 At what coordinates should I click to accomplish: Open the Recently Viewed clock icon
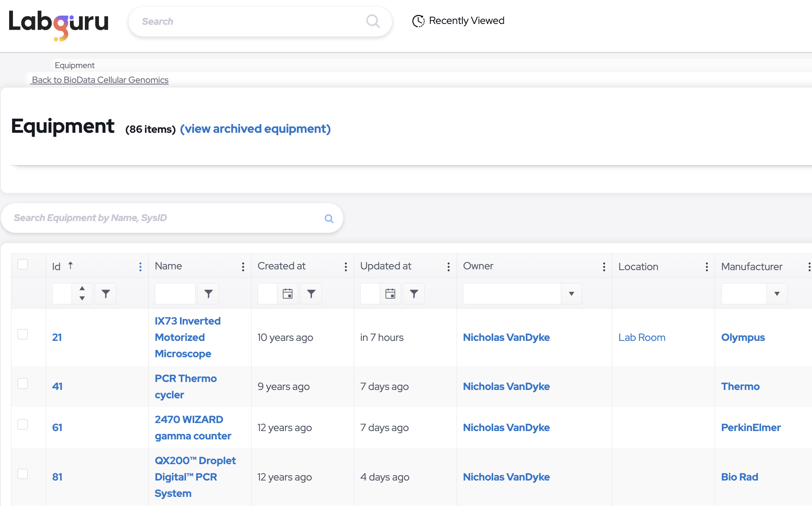[418, 21]
